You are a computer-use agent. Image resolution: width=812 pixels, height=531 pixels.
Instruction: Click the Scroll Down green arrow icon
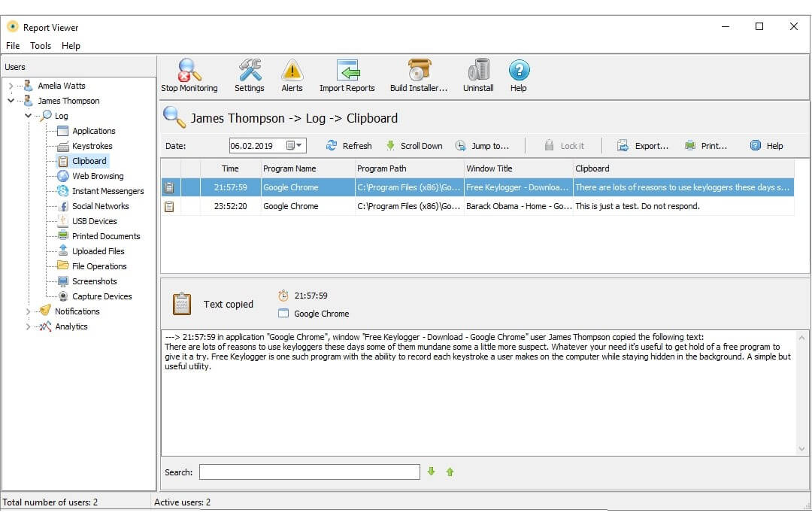tap(390, 146)
